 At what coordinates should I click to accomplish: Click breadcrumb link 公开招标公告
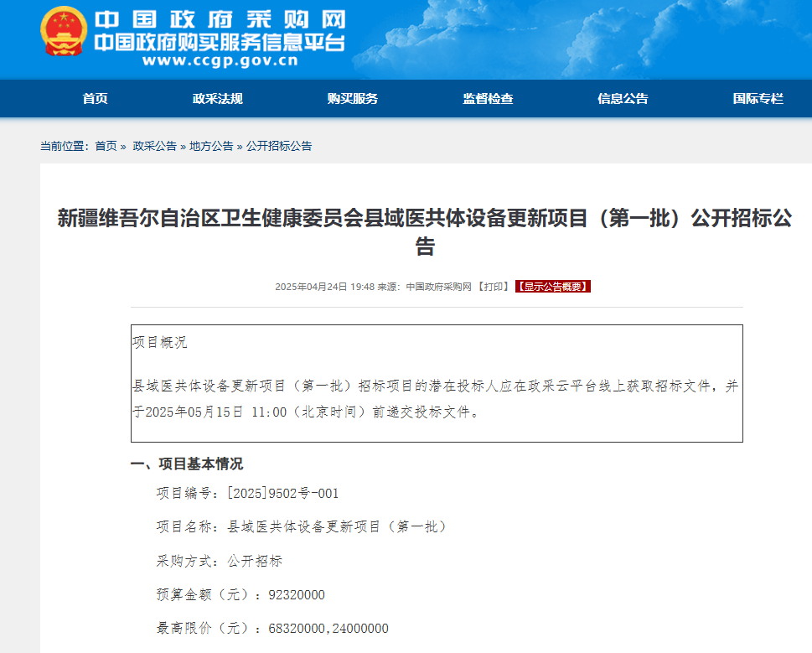[x=279, y=146]
